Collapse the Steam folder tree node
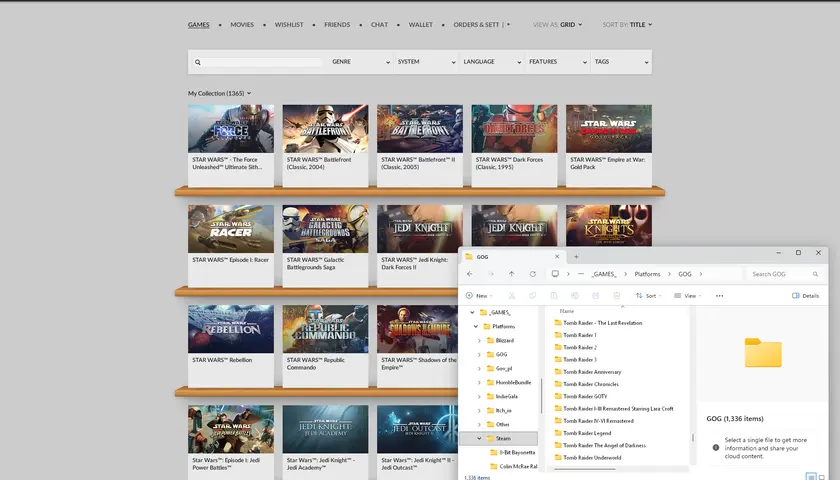The height and width of the screenshot is (480, 840). click(479, 438)
